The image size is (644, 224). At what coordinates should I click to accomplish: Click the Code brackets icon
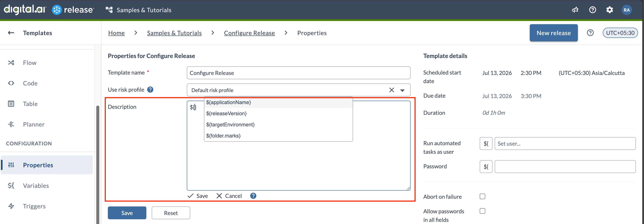(11, 83)
